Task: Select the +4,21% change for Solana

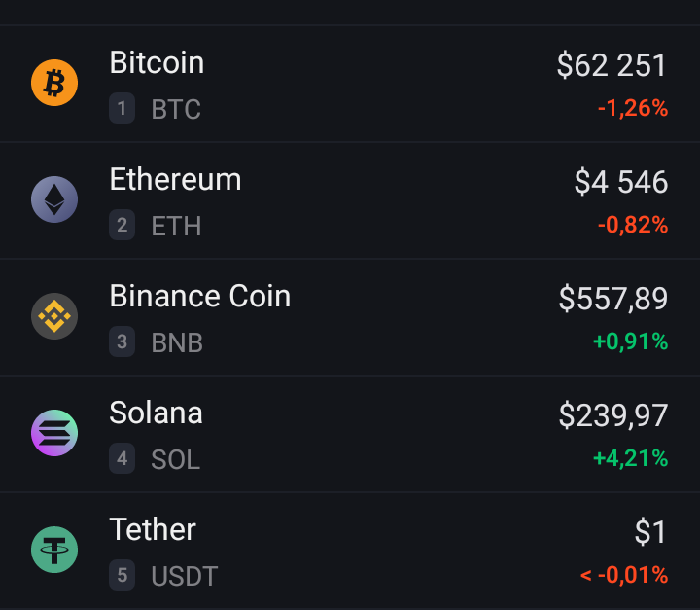Action: (x=630, y=458)
